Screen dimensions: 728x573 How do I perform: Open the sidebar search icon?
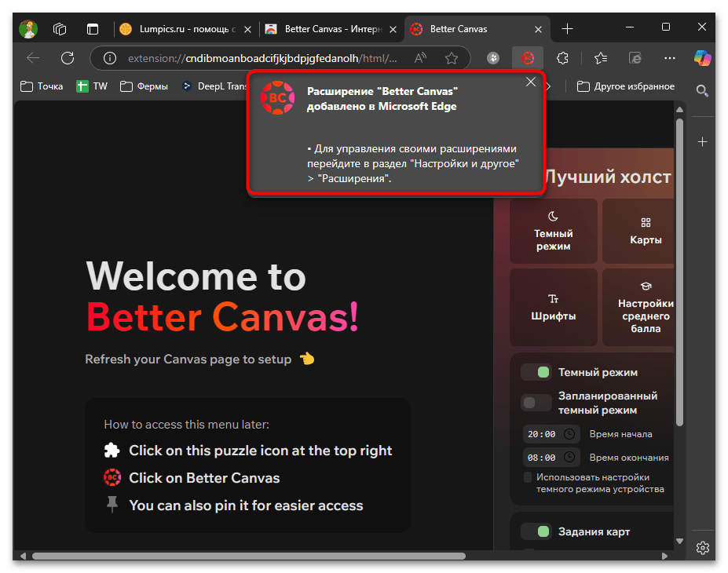click(x=702, y=90)
